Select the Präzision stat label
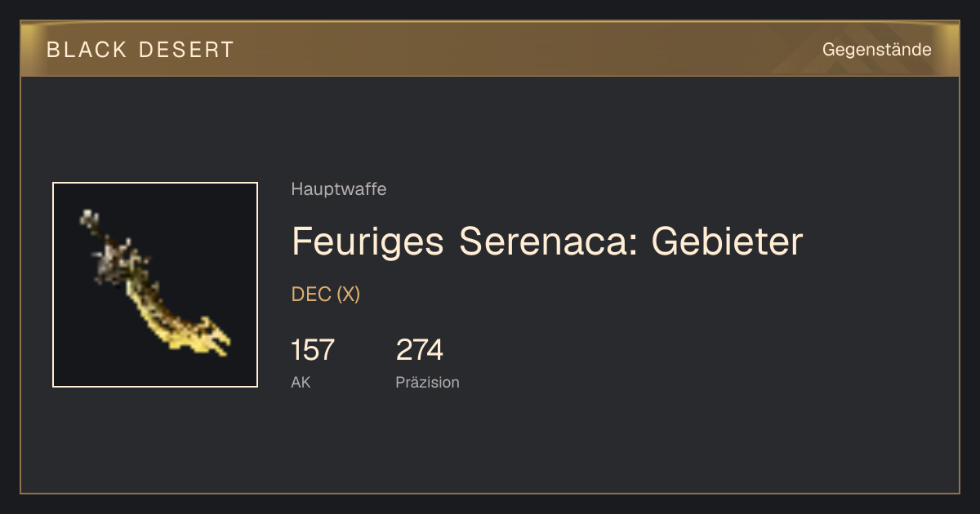This screenshot has width=980, height=514. click(x=427, y=382)
